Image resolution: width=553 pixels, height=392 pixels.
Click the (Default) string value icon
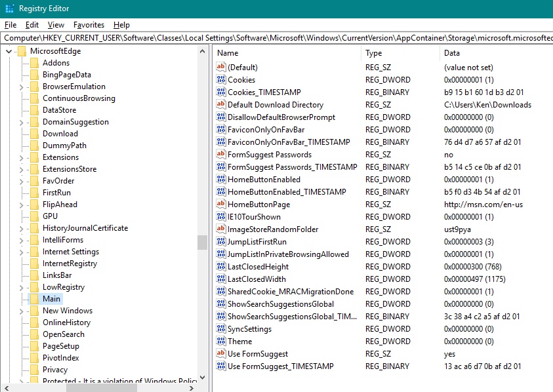pos(221,67)
